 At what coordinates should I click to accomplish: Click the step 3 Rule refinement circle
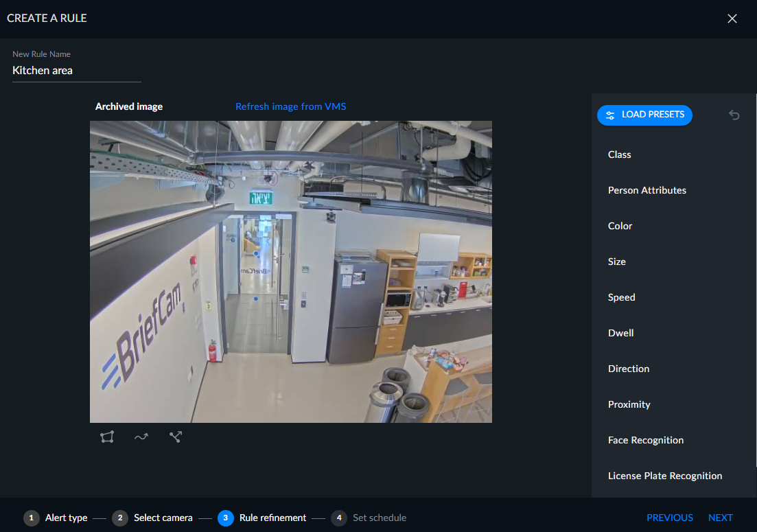226,518
